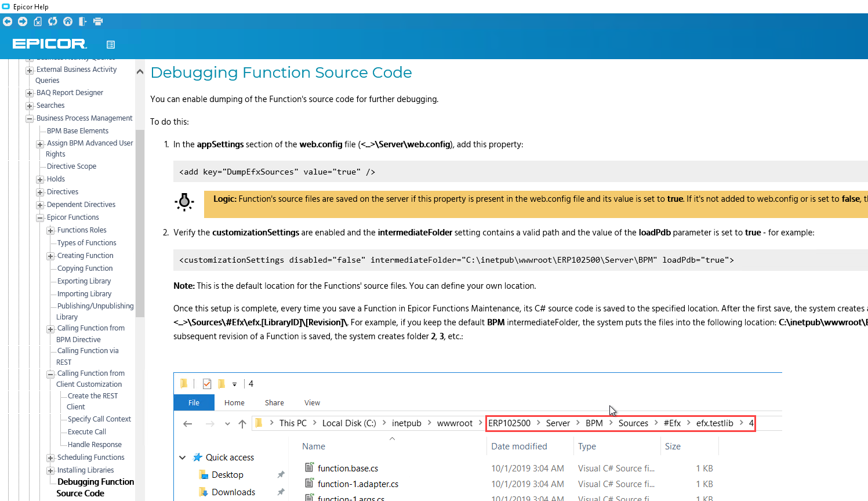Screen dimensions: 868x501
Task: Click the remove-page icon with the X document
Action: [37, 21]
